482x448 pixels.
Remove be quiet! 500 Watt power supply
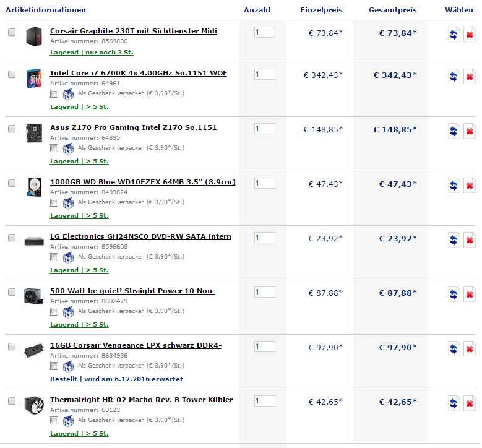click(470, 294)
